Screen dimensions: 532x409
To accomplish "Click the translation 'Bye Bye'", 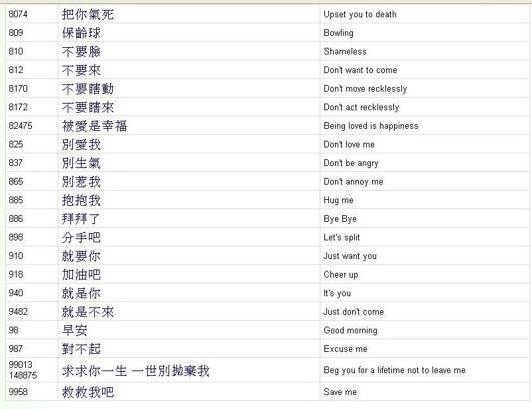I will coord(340,219).
